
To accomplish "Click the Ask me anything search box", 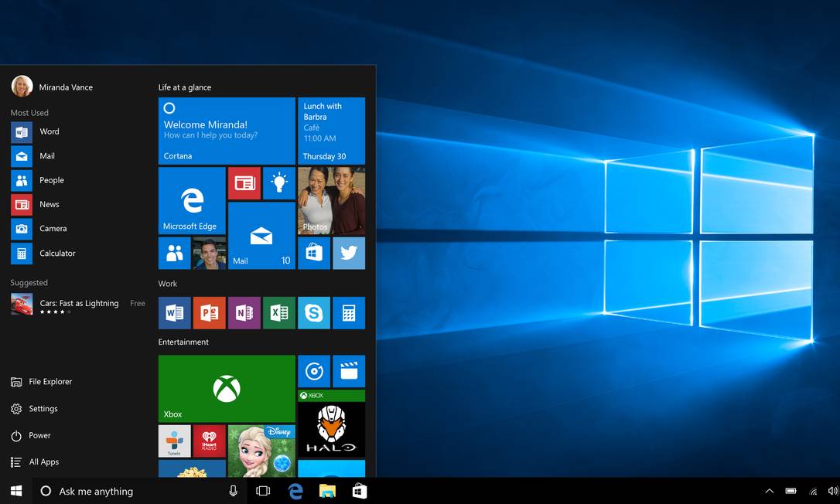I will click(131, 491).
